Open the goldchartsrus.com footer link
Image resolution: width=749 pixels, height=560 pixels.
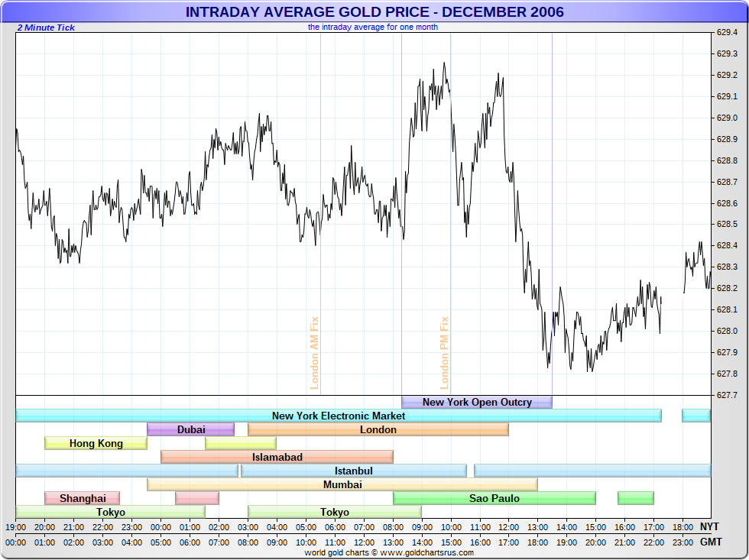(374, 552)
